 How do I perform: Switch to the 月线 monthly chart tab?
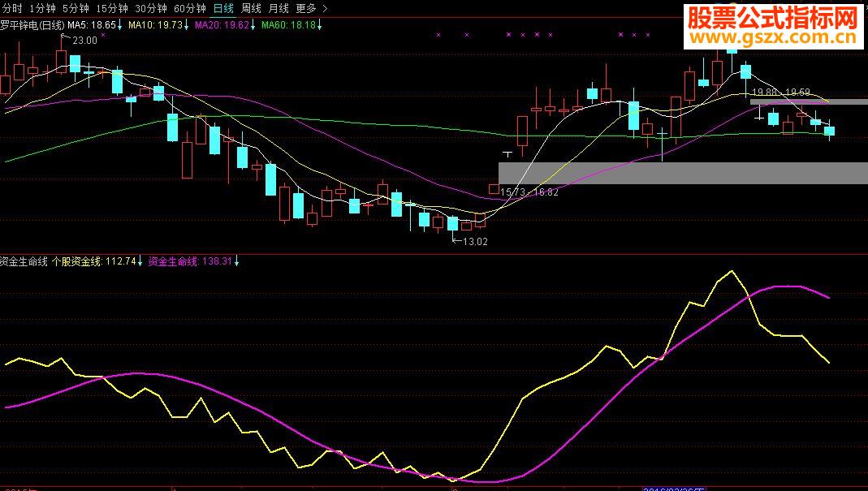279,8
